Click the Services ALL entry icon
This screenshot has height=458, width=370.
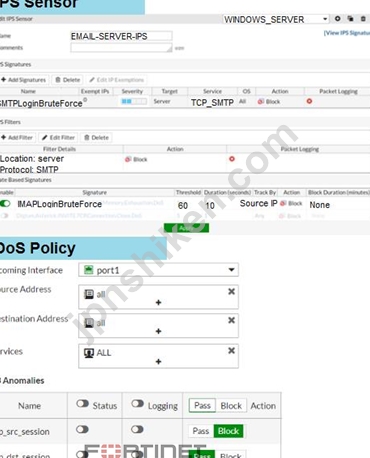pyautogui.click(x=89, y=353)
